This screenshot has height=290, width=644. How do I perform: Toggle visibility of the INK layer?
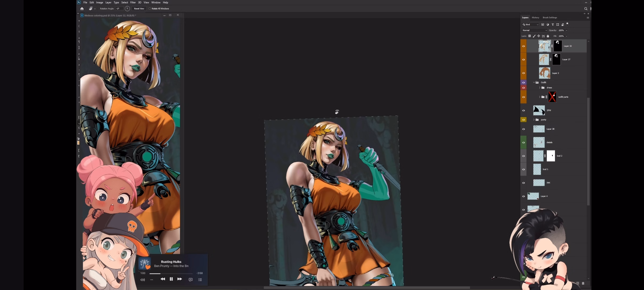523,183
